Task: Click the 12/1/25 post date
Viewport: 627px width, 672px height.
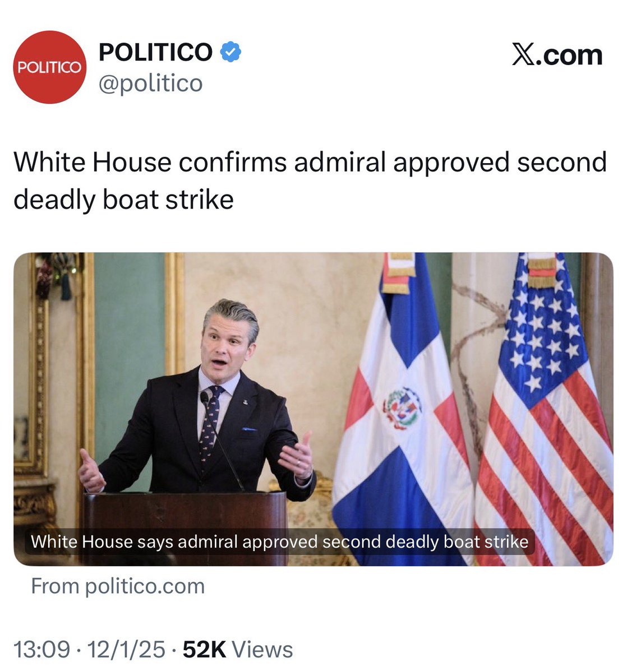Action: [126, 649]
